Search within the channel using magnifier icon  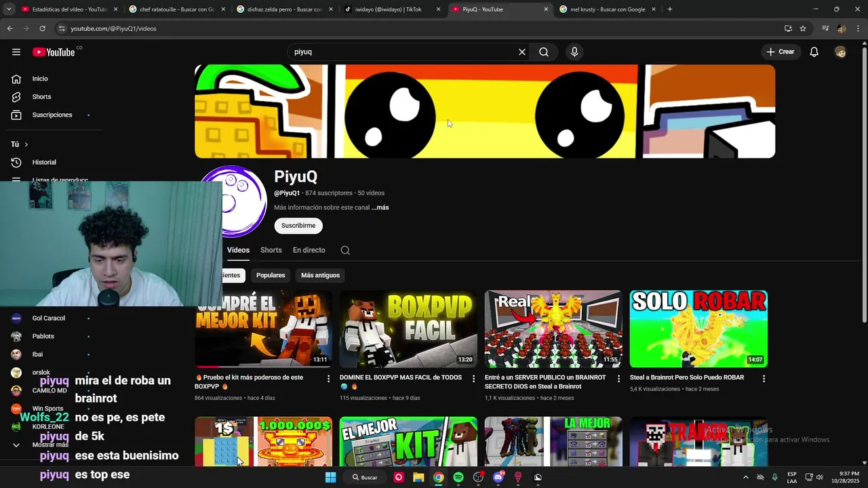(345, 251)
